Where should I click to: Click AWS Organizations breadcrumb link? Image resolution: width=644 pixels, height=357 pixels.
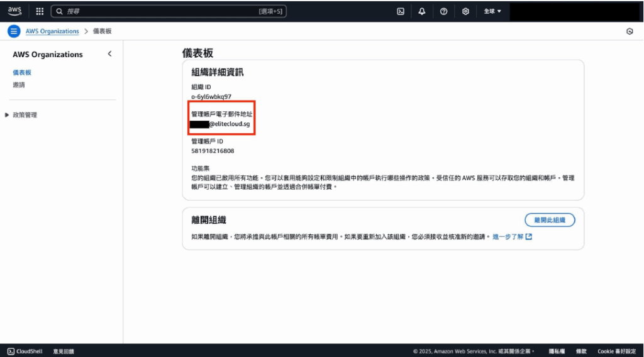pos(52,31)
